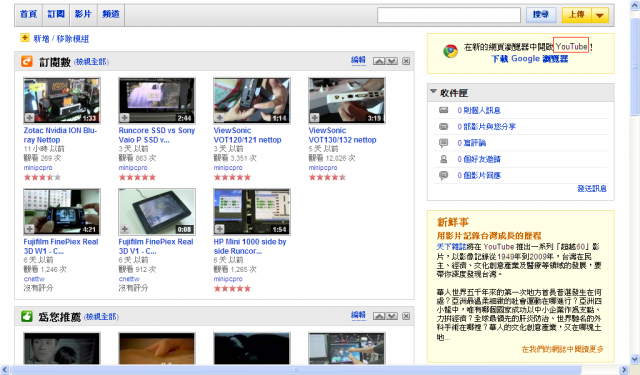
Task: Open 新增 / 移除模組 link
Action: tap(61, 39)
